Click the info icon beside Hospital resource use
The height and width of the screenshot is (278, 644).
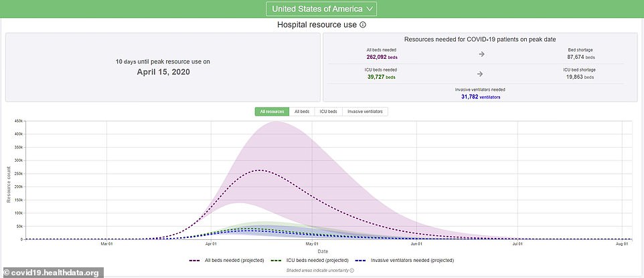(x=363, y=25)
